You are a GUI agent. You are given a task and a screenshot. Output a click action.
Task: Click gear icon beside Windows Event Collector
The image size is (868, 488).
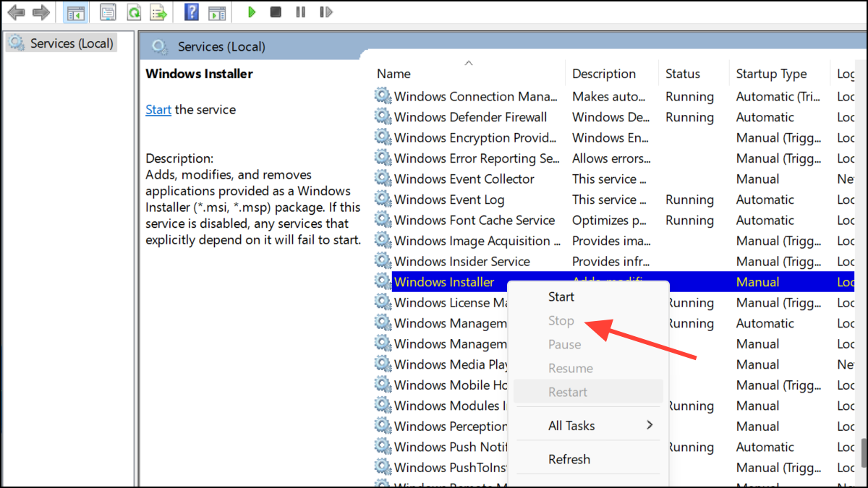pyautogui.click(x=383, y=179)
